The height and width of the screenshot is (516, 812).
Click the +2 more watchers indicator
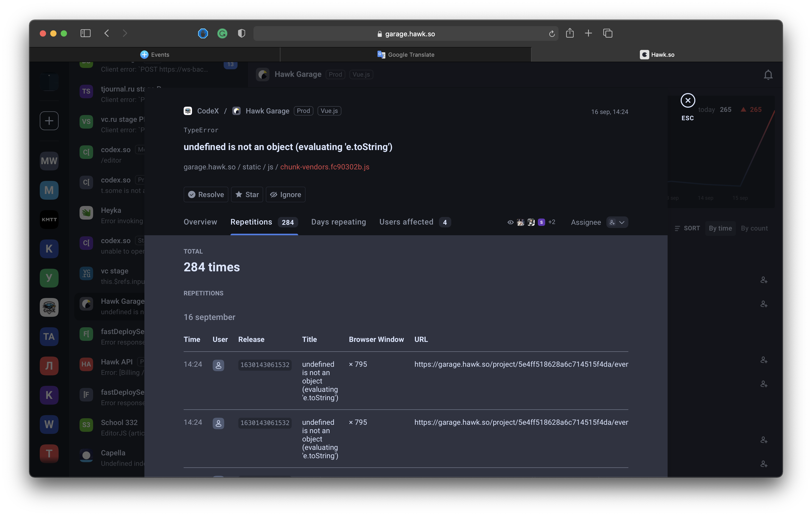point(552,222)
